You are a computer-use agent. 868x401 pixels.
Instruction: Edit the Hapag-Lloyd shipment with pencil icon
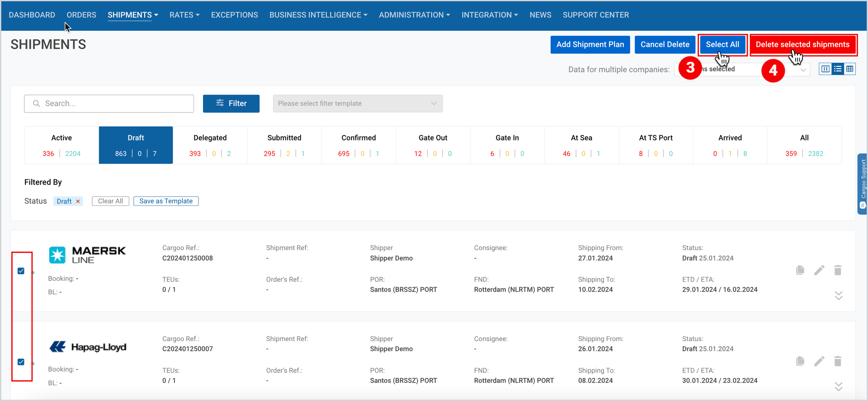click(x=819, y=361)
